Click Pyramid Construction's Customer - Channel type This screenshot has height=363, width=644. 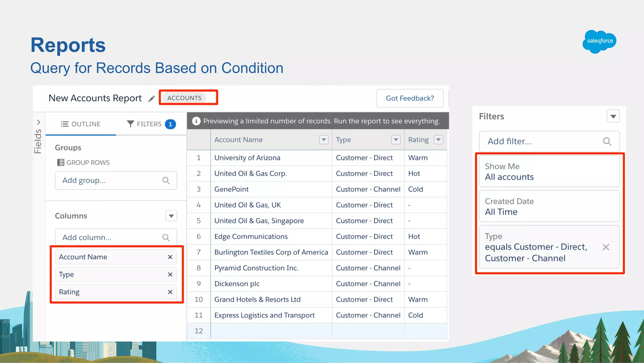pos(368,268)
